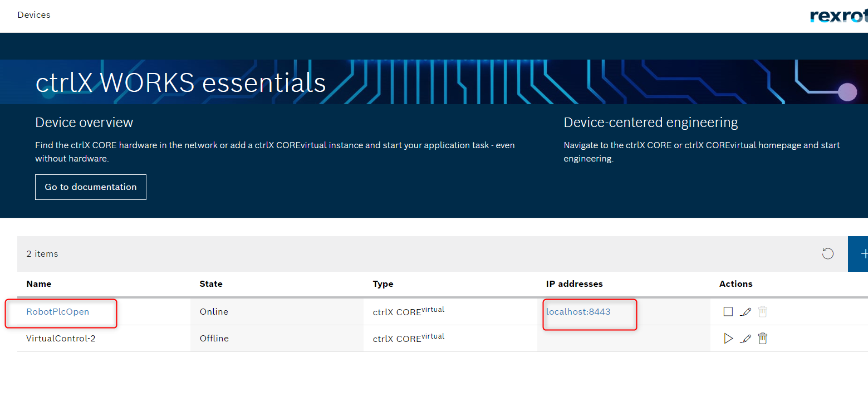
Task: Open the RobotPlcOpen device link
Action: pyautogui.click(x=58, y=312)
